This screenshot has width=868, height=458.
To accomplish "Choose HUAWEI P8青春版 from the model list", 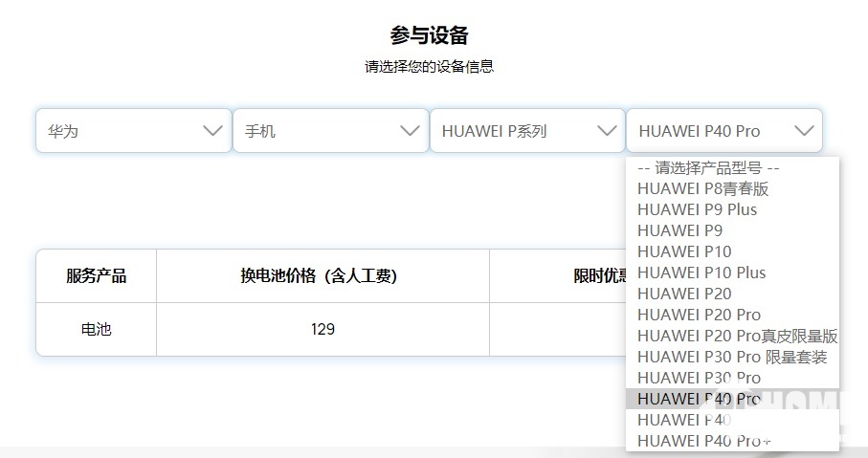I will click(702, 188).
